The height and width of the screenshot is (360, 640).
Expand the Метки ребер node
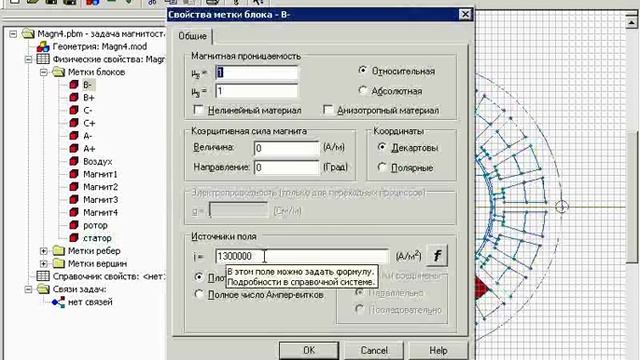click(44, 251)
